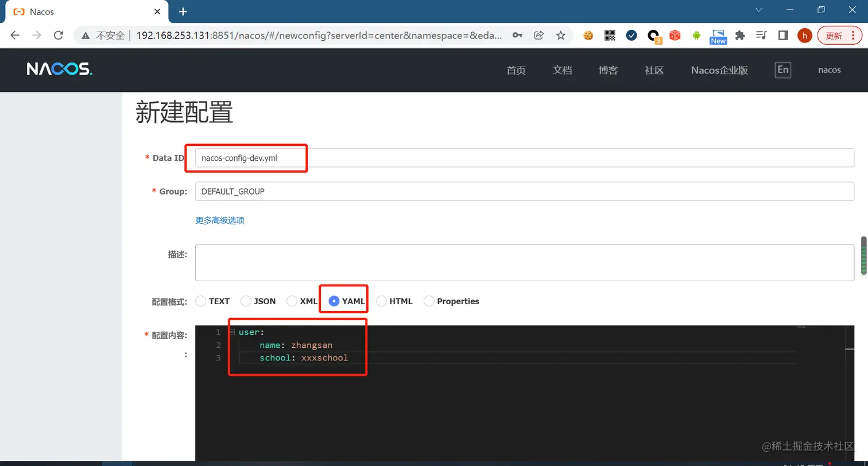Go back to the previous page
The height and width of the screenshot is (466, 868).
(15, 36)
